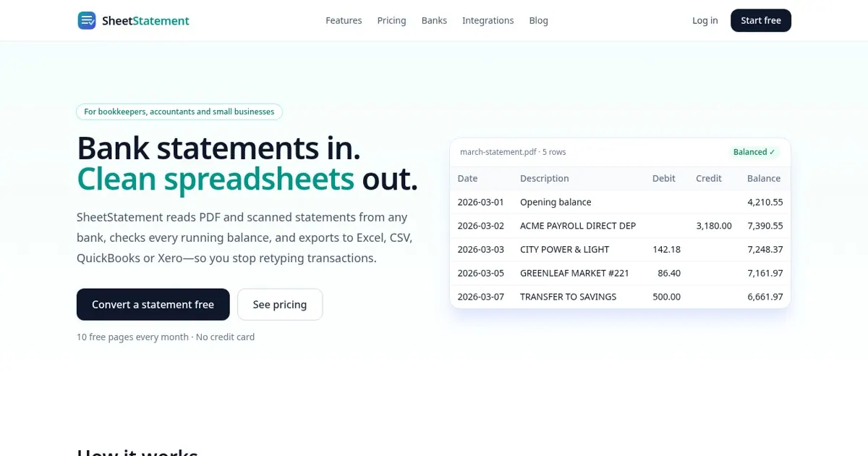Open the Features menu item

click(344, 20)
